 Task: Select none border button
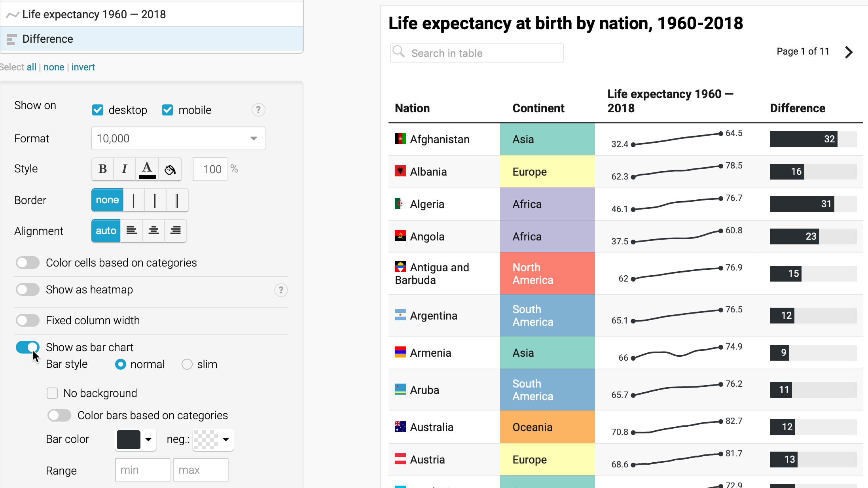(x=107, y=200)
